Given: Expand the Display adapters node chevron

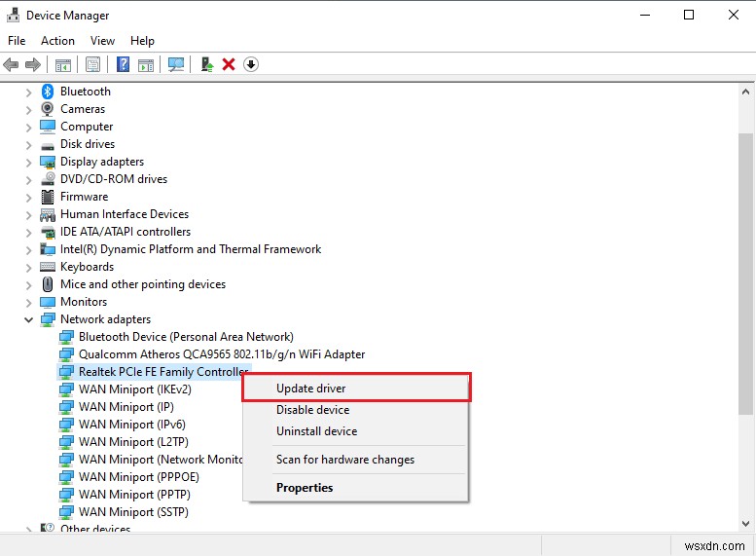Looking at the screenshot, I should point(28,163).
